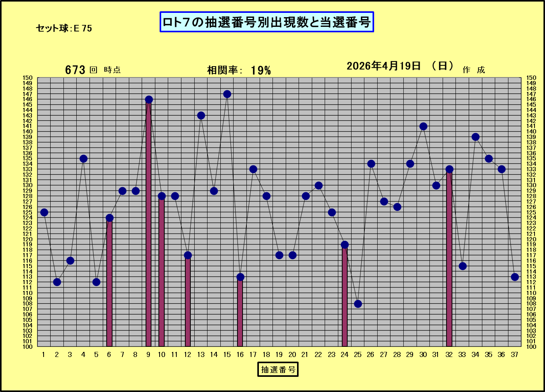
Task: Click the 抽選番号 axis label box
Action: click(278, 369)
